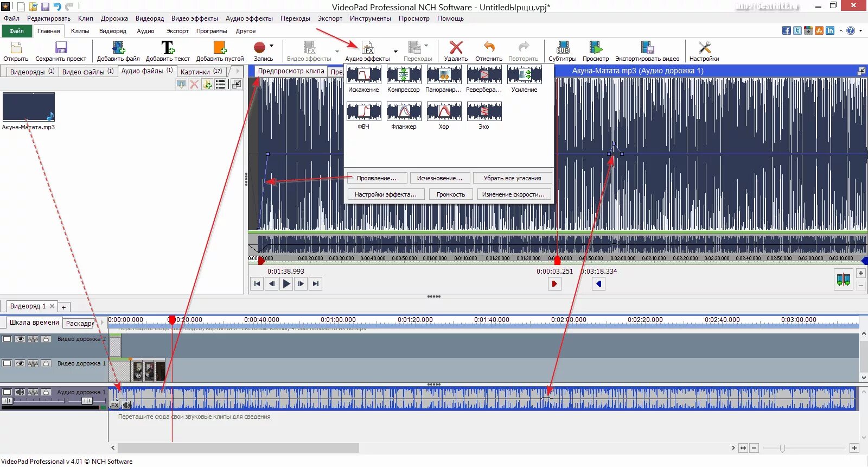This screenshot has height=467, width=868.
Task: Apply the Искажение audio effect
Action: [364, 74]
